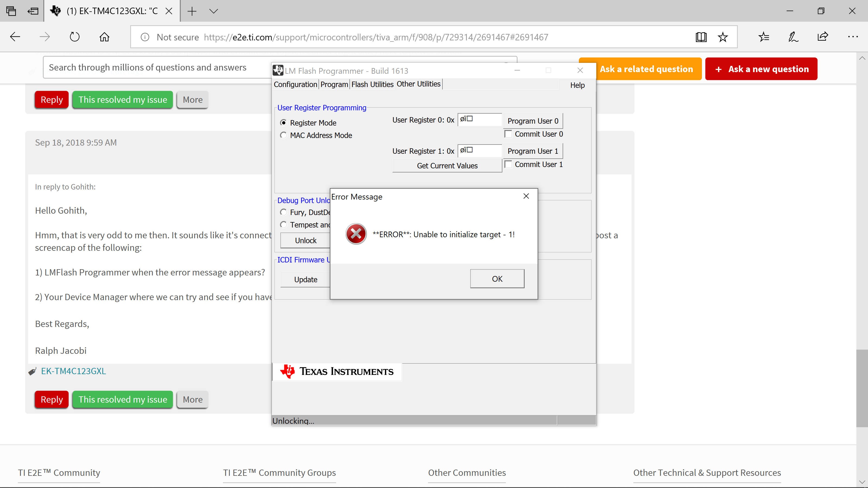Select MAC Address Mode radio button
This screenshot has height=488, width=868.
coord(283,135)
